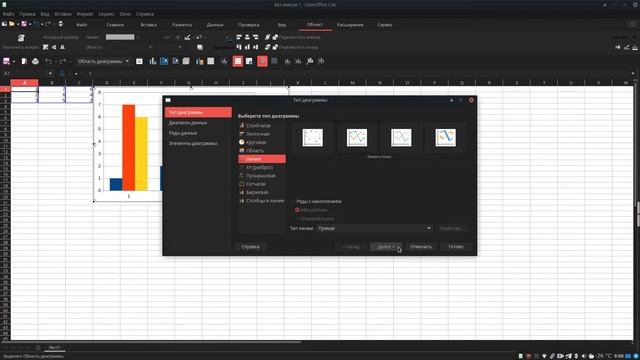Click Переместить назад send backward control

[x=295, y=47]
